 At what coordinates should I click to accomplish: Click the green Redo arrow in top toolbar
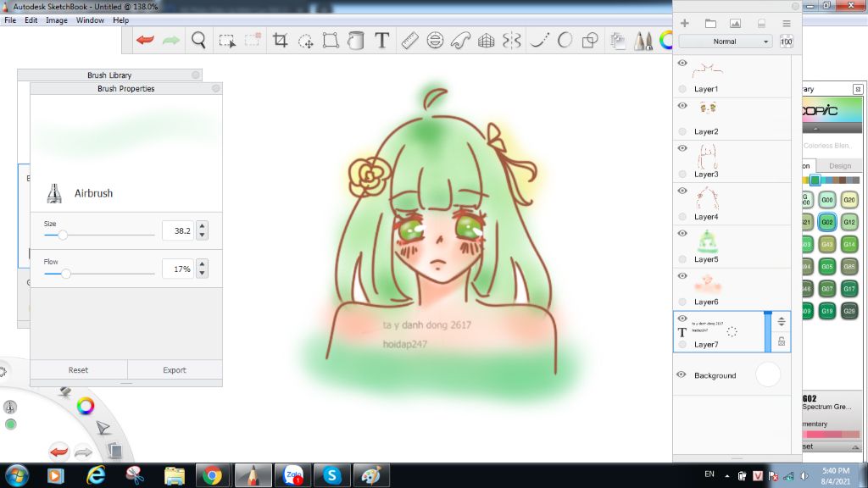[171, 40]
